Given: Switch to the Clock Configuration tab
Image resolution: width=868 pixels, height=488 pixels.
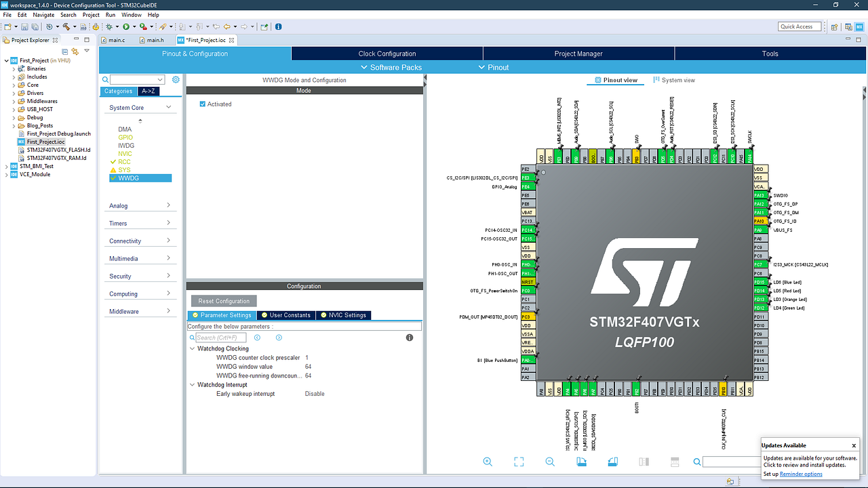Looking at the screenshot, I should coord(387,53).
